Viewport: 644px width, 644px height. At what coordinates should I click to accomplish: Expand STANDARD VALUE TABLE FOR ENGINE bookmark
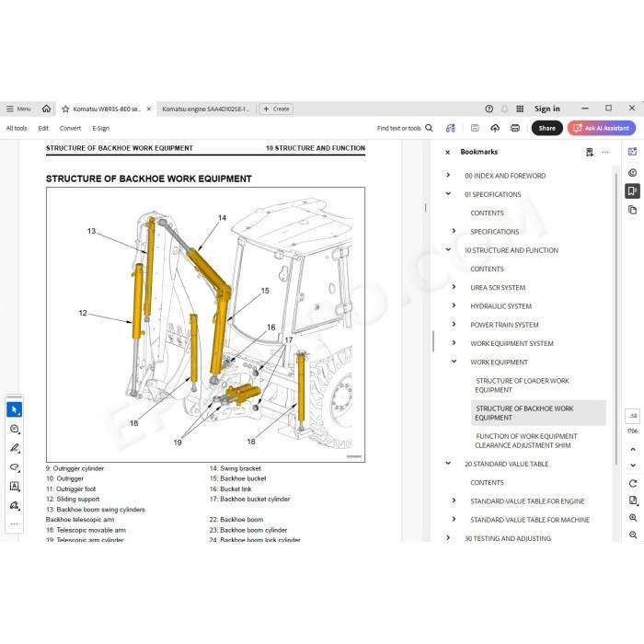click(x=454, y=500)
